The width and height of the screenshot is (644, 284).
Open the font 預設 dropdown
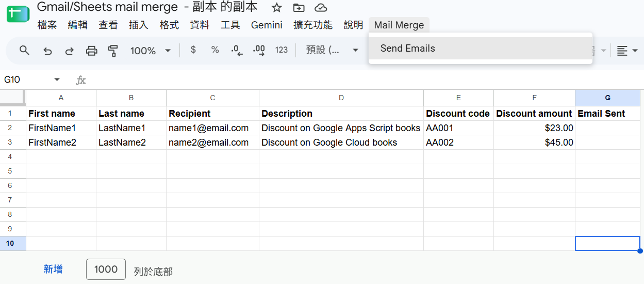[332, 50]
